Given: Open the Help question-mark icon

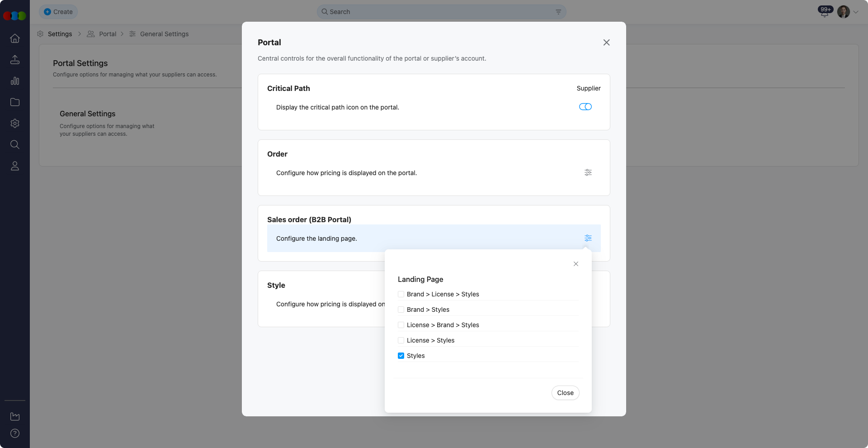Looking at the screenshot, I should pyautogui.click(x=15, y=434).
